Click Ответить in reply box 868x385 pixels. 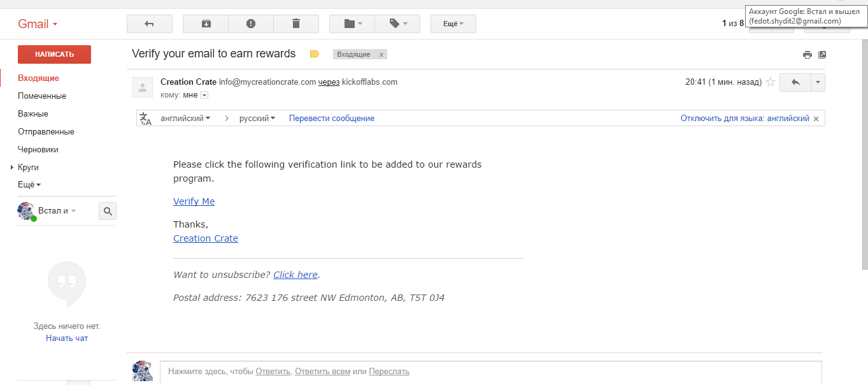click(273, 371)
